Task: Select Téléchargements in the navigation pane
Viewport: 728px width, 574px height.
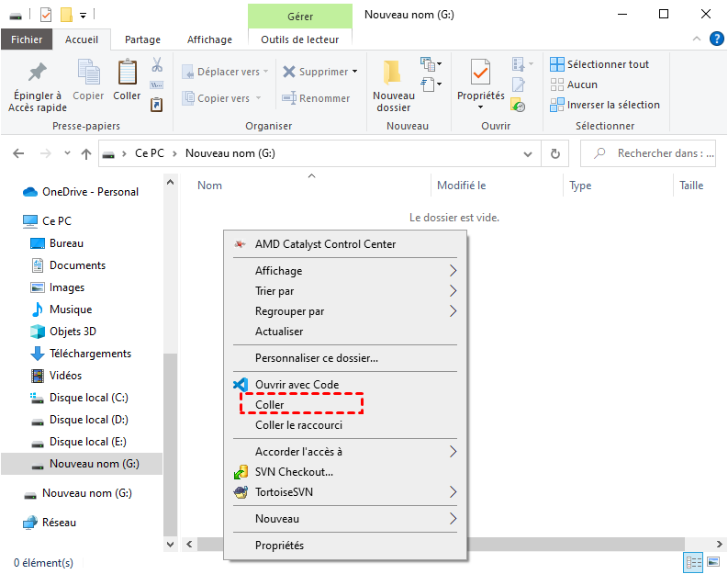Action: [x=90, y=354]
